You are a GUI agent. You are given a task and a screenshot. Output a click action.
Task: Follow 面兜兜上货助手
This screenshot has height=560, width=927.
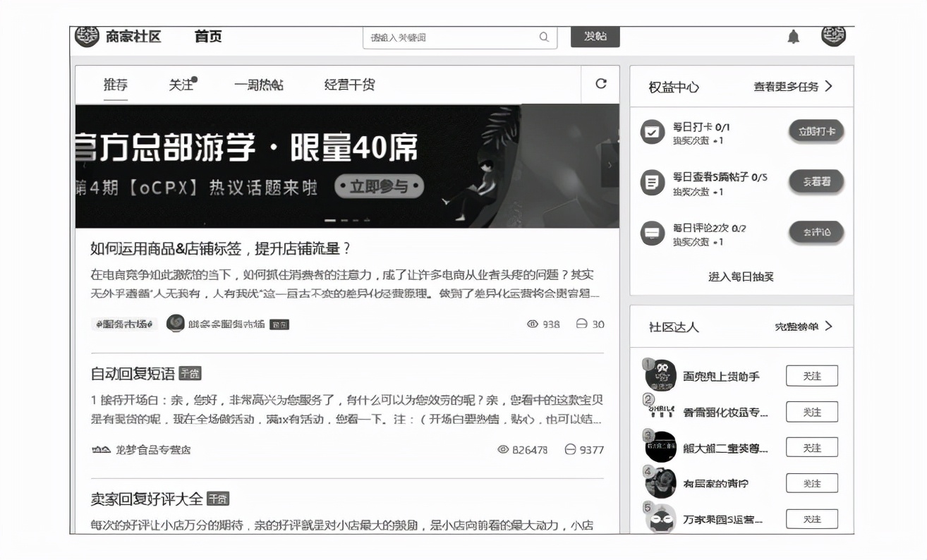[x=811, y=375]
